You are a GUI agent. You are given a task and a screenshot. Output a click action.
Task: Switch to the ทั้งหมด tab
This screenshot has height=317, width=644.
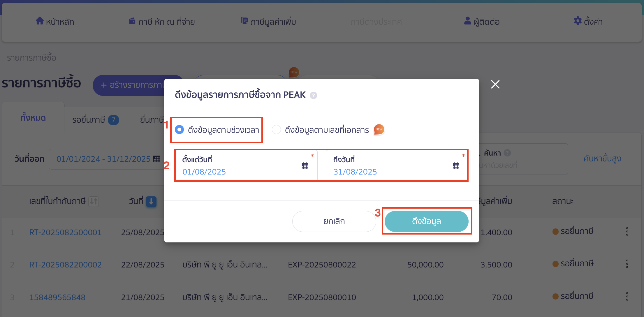click(x=33, y=118)
